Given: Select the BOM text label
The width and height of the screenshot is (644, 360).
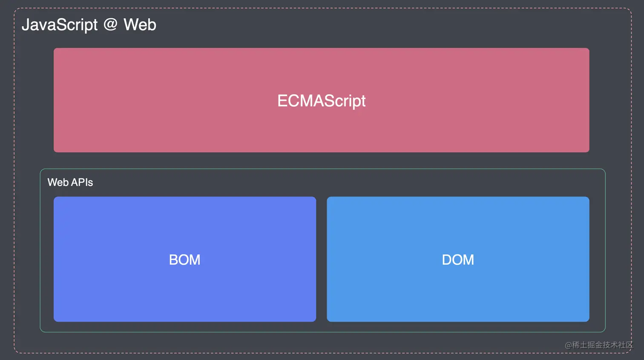Looking at the screenshot, I should 184,260.
